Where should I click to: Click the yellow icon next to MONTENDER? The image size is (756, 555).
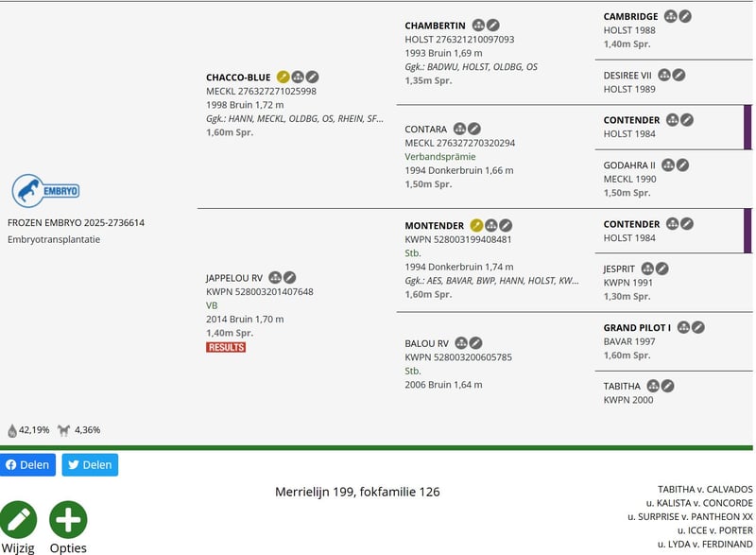tap(476, 226)
